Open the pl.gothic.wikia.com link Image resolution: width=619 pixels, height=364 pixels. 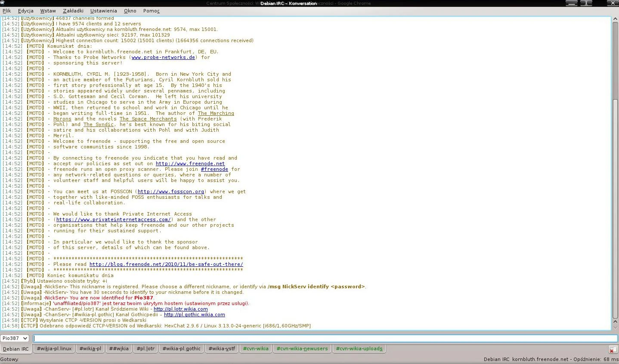click(x=194, y=315)
